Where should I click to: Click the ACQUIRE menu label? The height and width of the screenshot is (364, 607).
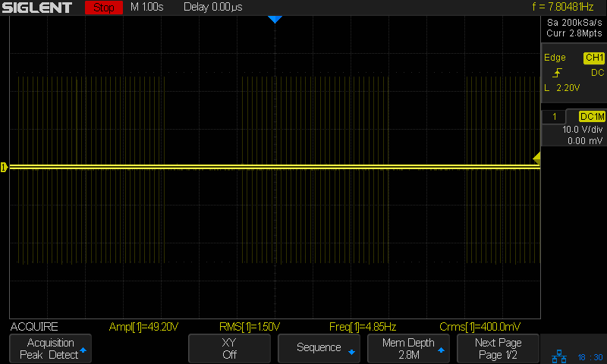tap(34, 327)
